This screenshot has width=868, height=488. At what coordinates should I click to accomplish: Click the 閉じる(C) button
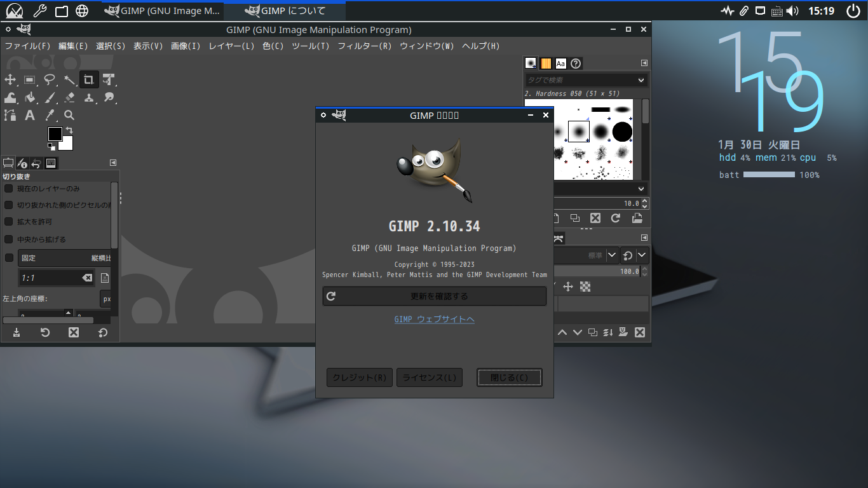(510, 377)
